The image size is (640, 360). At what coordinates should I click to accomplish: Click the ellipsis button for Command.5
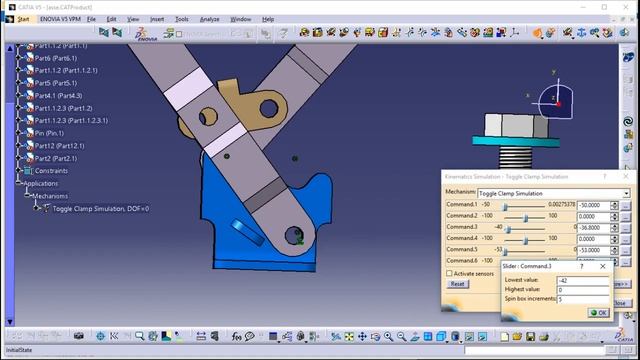(625, 250)
